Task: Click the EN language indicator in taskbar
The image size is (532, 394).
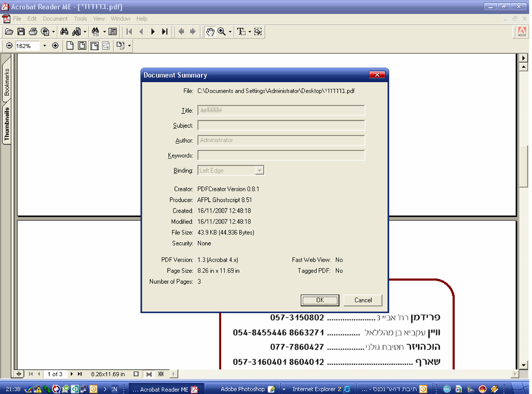Action: coord(114,389)
